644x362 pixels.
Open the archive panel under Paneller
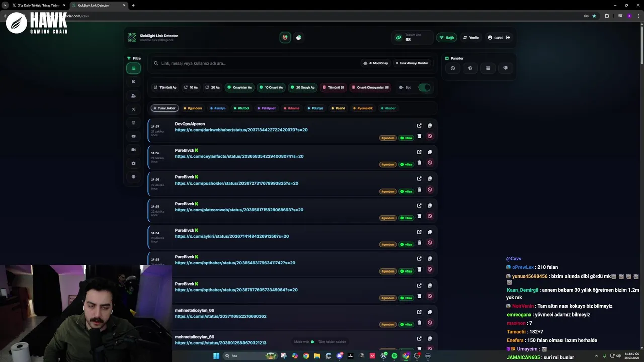(488, 68)
